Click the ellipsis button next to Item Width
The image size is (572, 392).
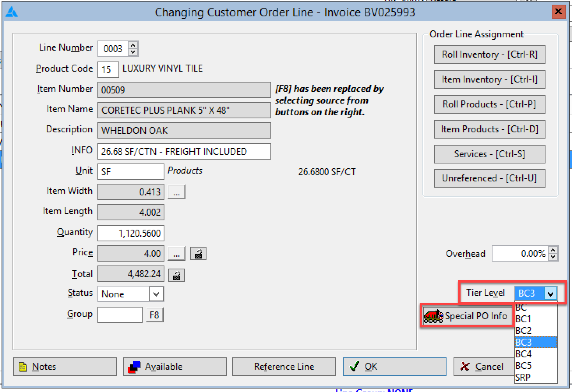[177, 192]
